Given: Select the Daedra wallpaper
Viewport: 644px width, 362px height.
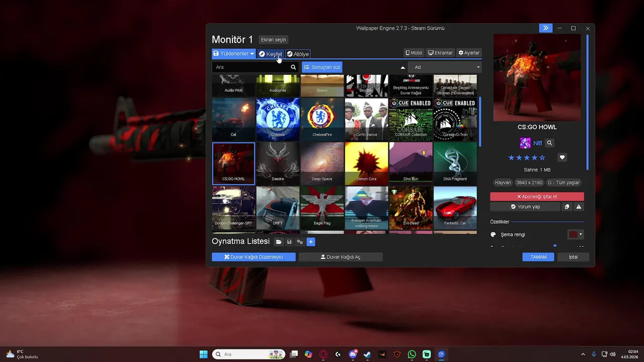Looking at the screenshot, I should 278,163.
